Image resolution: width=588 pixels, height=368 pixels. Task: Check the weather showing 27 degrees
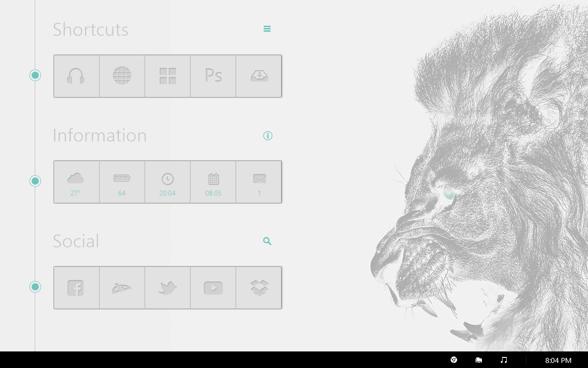(x=76, y=182)
